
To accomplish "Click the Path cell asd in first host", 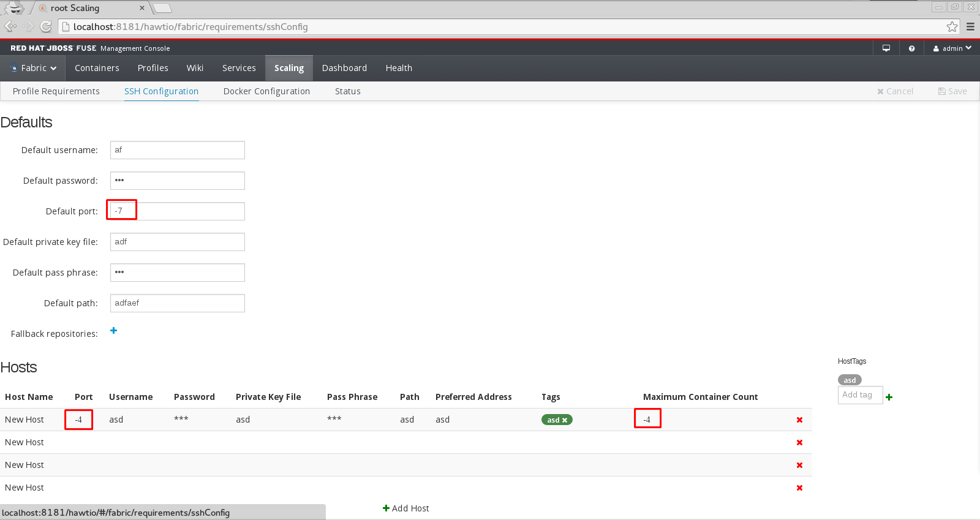I will point(407,420).
